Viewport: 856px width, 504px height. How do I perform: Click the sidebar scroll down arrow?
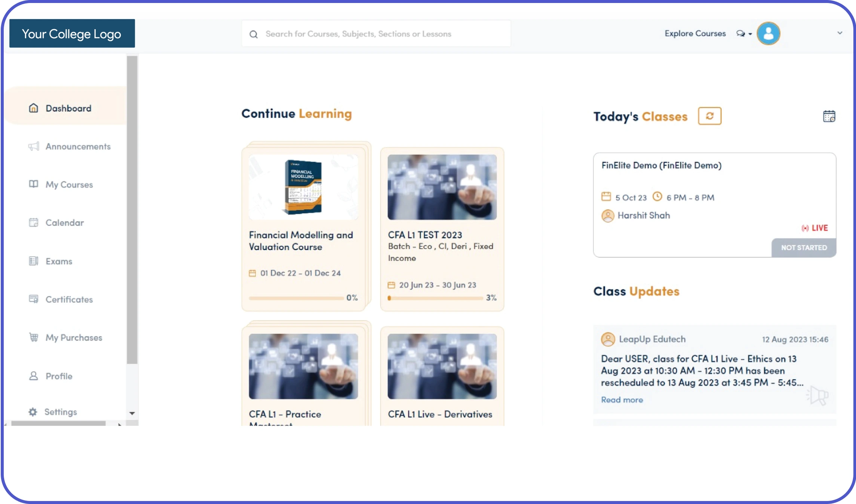132,413
